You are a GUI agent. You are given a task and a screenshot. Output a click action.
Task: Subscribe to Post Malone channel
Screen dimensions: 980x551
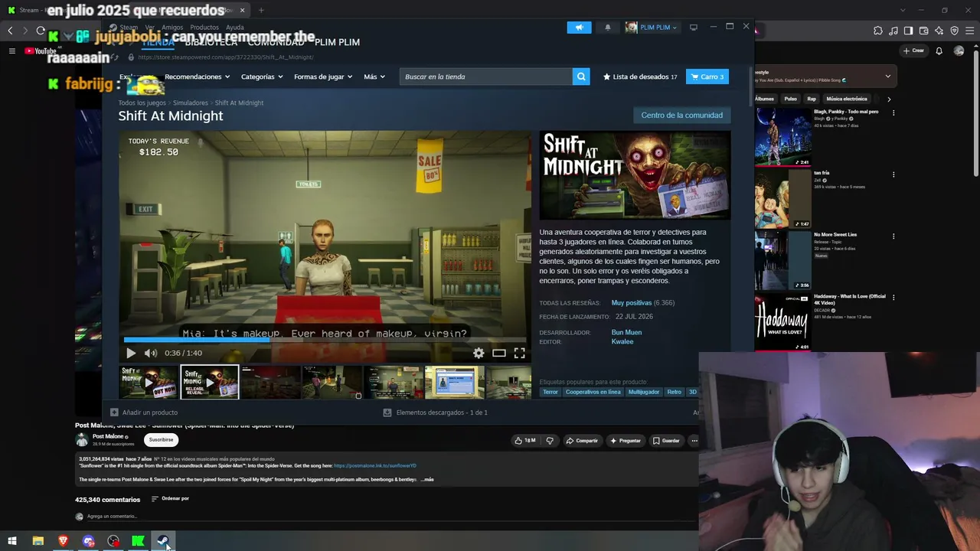pyautogui.click(x=161, y=440)
